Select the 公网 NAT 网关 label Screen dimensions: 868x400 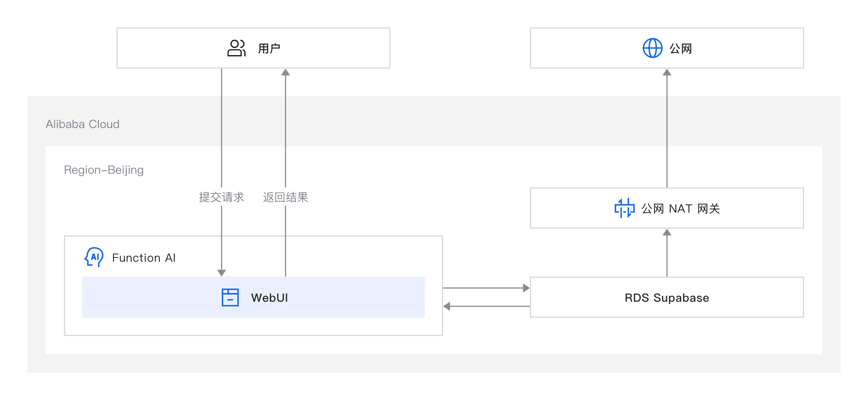click(681, 209)
